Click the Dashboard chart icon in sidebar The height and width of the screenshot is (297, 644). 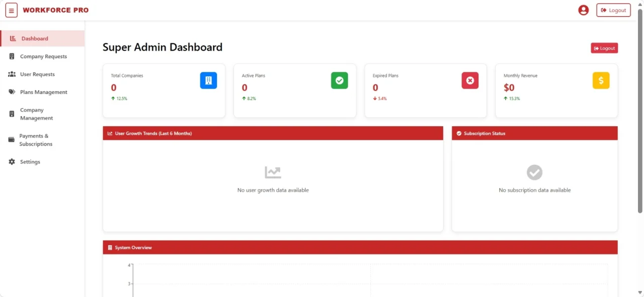[x=13, y=38]
